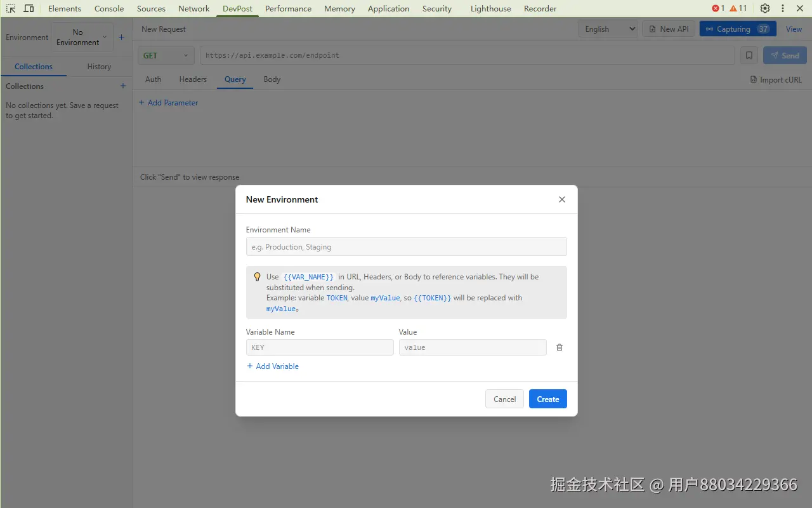This screenshot has height=508, width=812.
Task: Open the Security tab
Action: tap(437, 8)
